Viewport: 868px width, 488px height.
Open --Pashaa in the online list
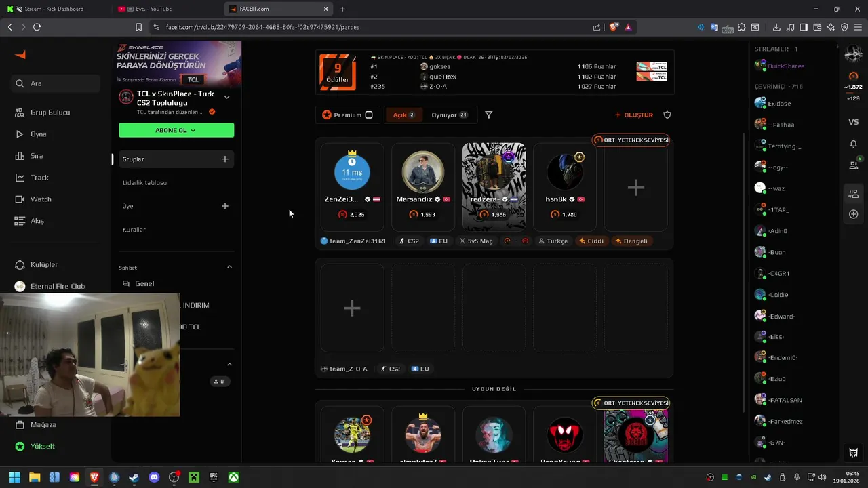(774, 125)
